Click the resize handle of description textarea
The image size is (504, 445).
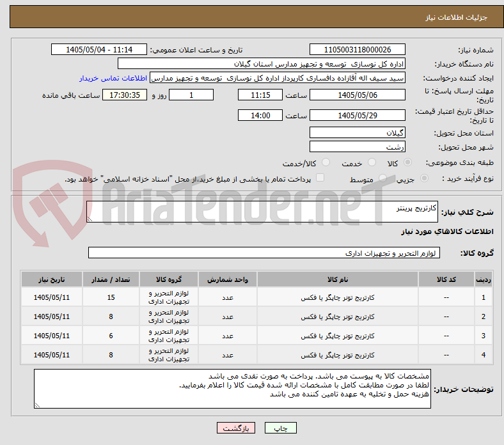coord(90,219)
